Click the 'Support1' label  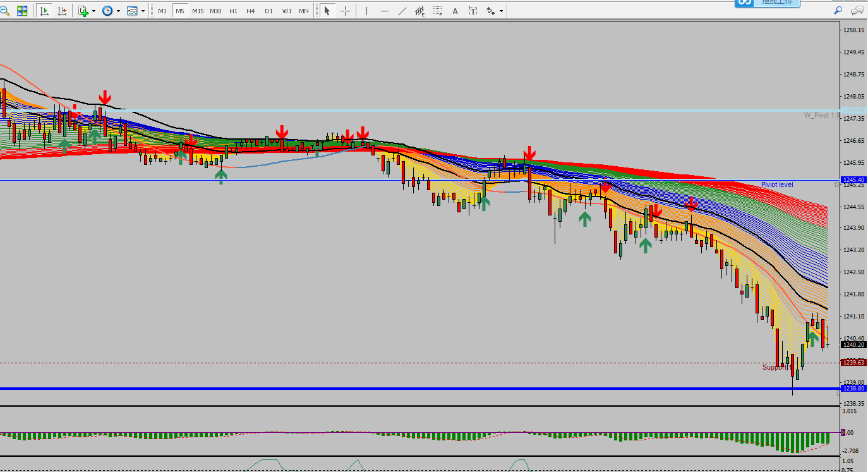point(776,367)
